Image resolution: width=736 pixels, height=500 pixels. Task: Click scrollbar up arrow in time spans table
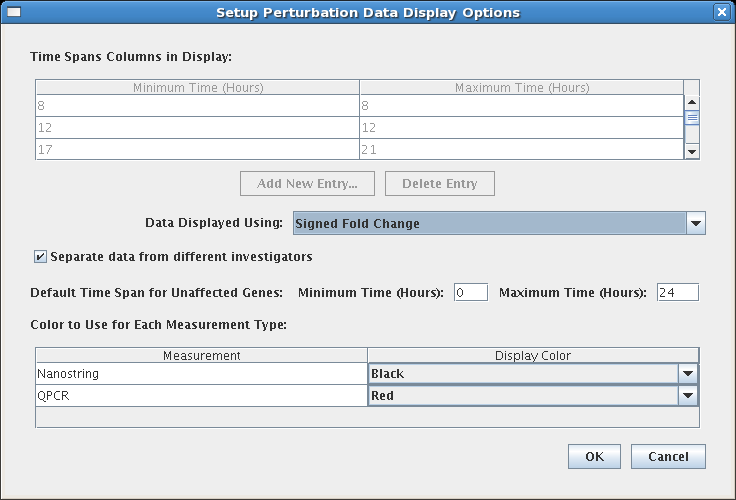[691, 102]
